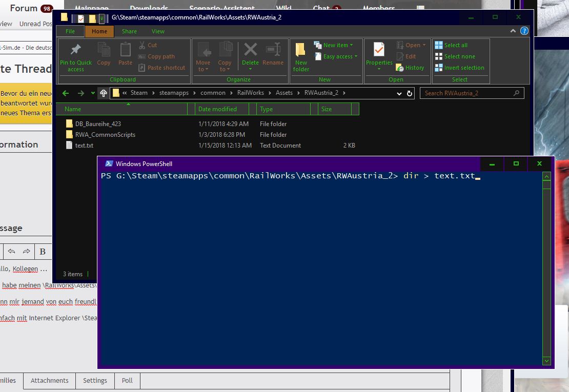Click Copy path in the ribbon
This screenshot has width=569, height=392.
point(156,56)
